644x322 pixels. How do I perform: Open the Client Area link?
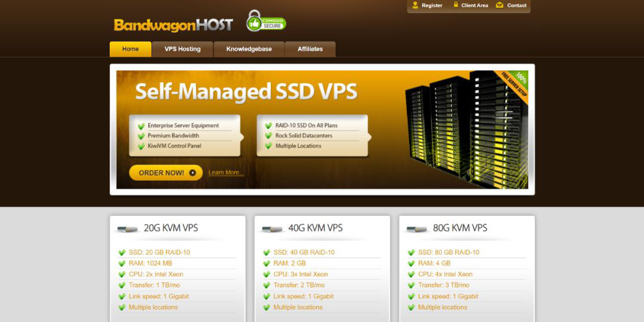pyautogui.click(x=475, y=5)
